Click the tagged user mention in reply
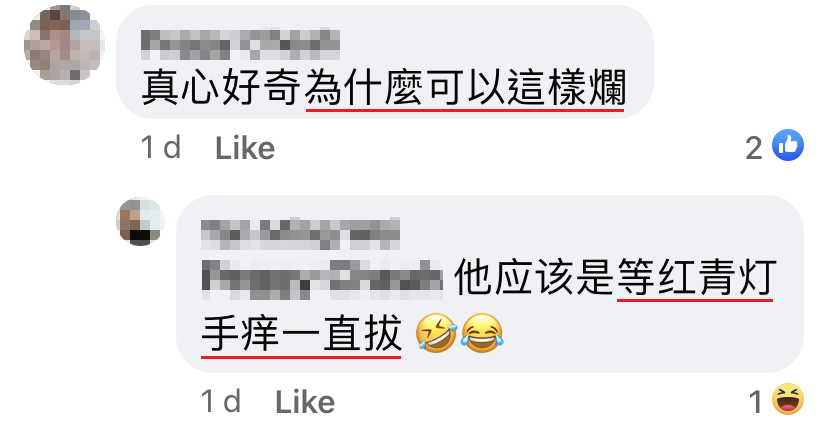The height and width of the screenshot is (421, 828). point(322,277)
